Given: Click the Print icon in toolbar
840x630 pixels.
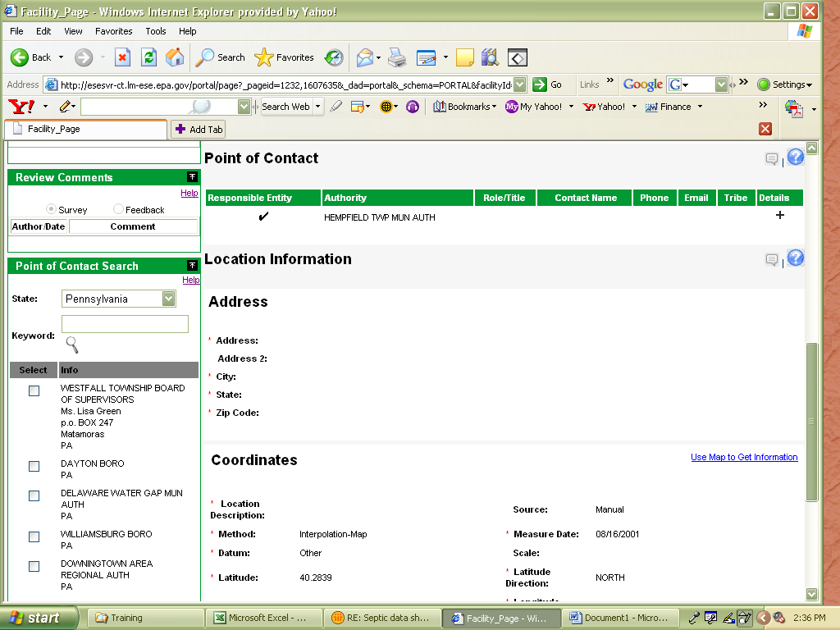Looking at the screenshot, I should 397,57.
